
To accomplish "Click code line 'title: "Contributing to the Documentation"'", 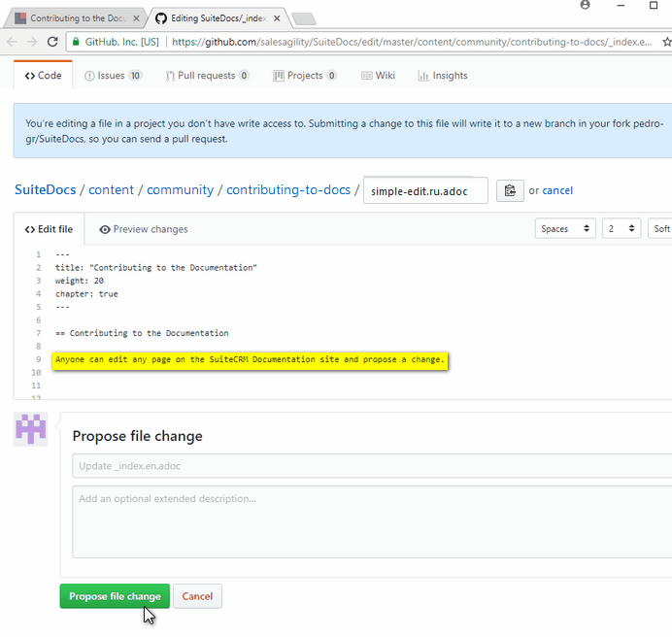I will click(156, 268).
